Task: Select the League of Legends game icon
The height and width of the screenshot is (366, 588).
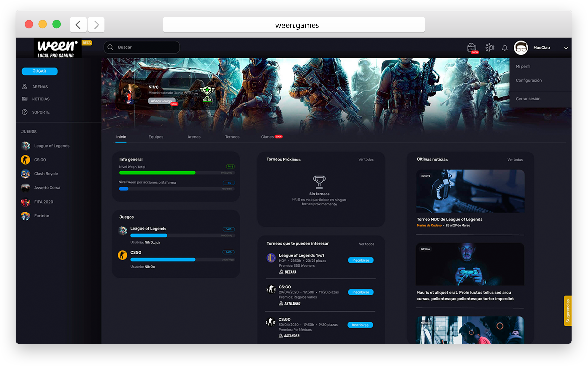Action: pos(26,146)
